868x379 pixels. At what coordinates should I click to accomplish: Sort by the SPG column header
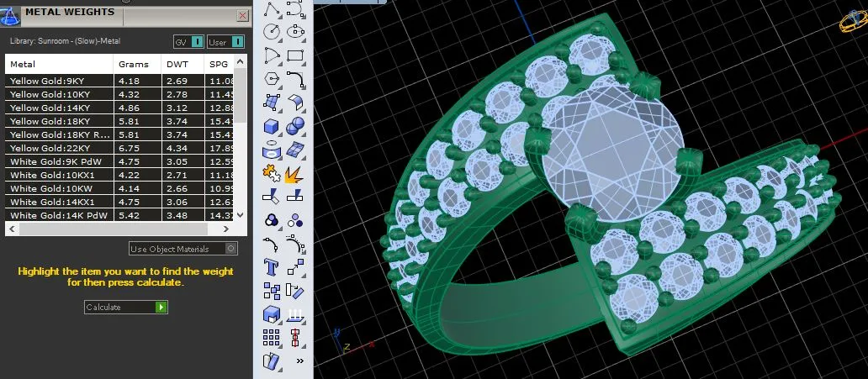click(x=220, y=64)
